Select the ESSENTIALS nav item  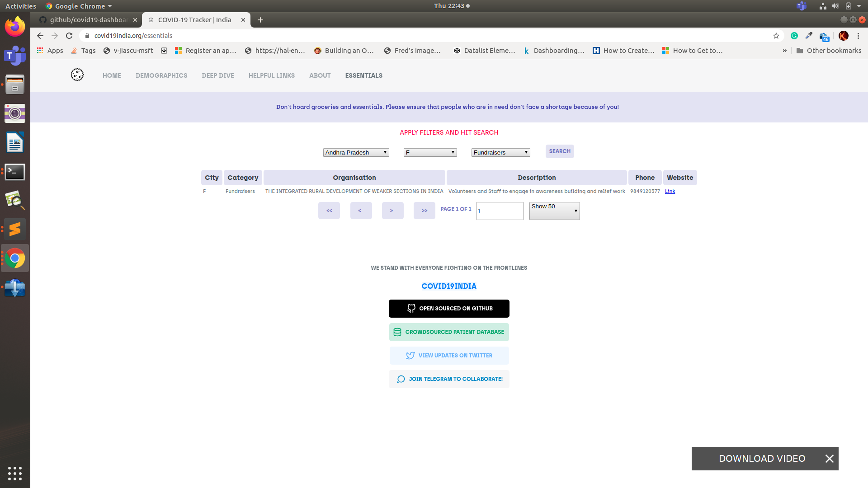point(364,75)
